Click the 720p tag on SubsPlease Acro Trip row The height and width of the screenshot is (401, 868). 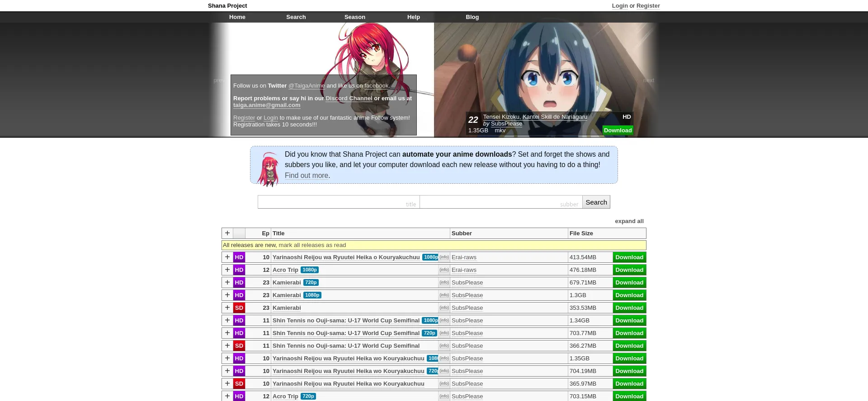(308, 396)
